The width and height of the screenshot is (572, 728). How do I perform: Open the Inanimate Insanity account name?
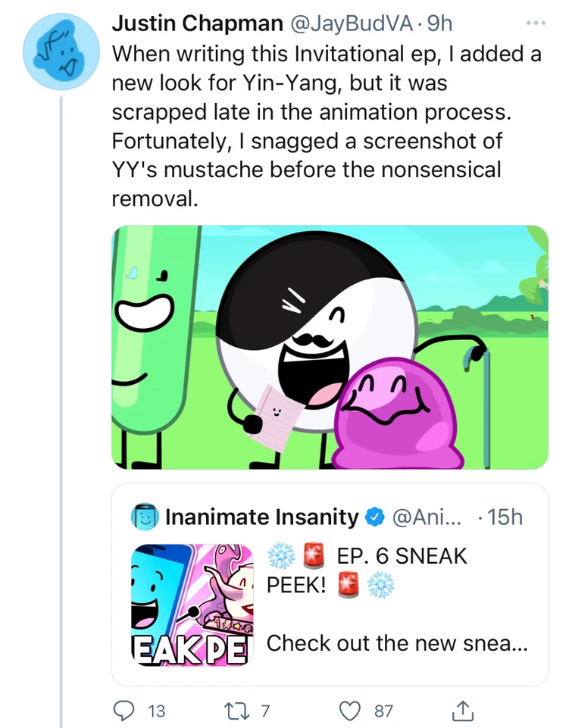(261, 517)
